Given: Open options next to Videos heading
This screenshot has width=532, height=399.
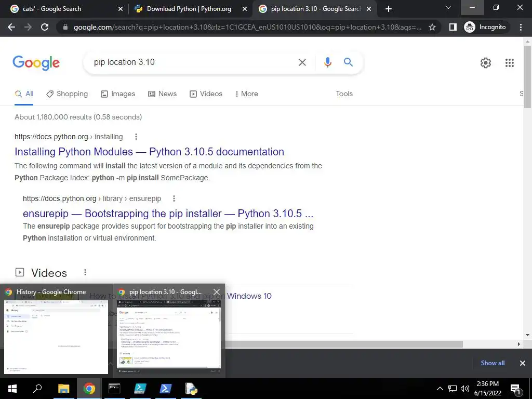Looking at the screenshot, I should 85,272.
